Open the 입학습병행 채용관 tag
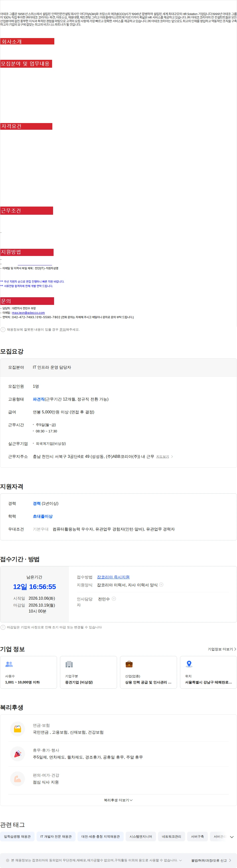This screenshot has height=868, width=237. point(17,837)
